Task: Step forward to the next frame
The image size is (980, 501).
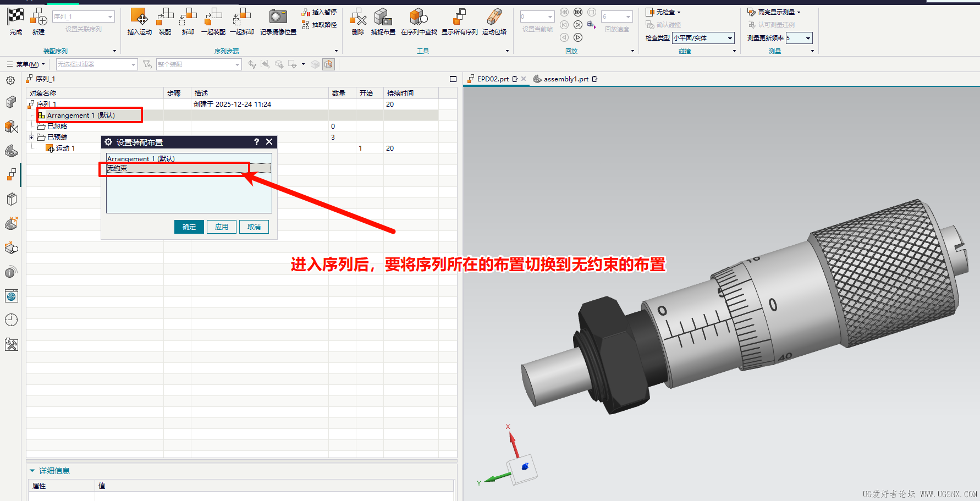Action: pyautogui.click(x=578, y=25)
